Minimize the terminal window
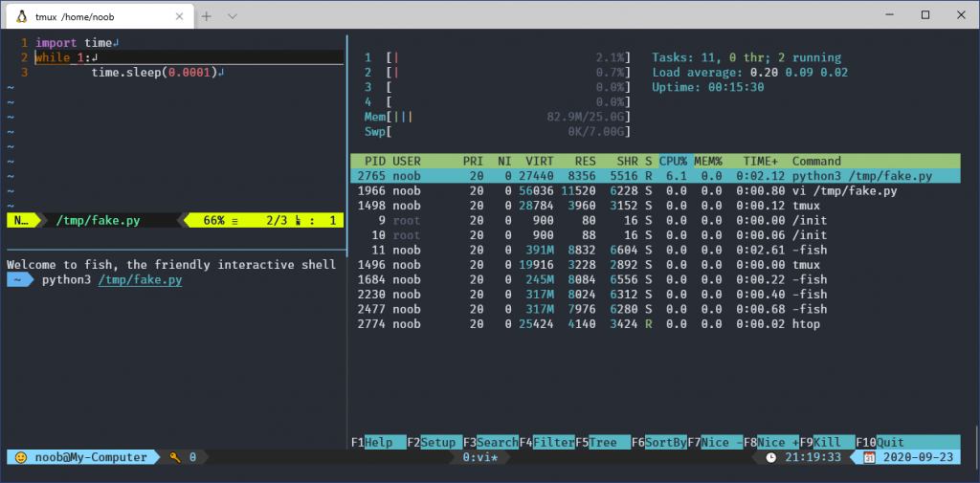The width and height of the screenshot is (980, 483). 890,14
